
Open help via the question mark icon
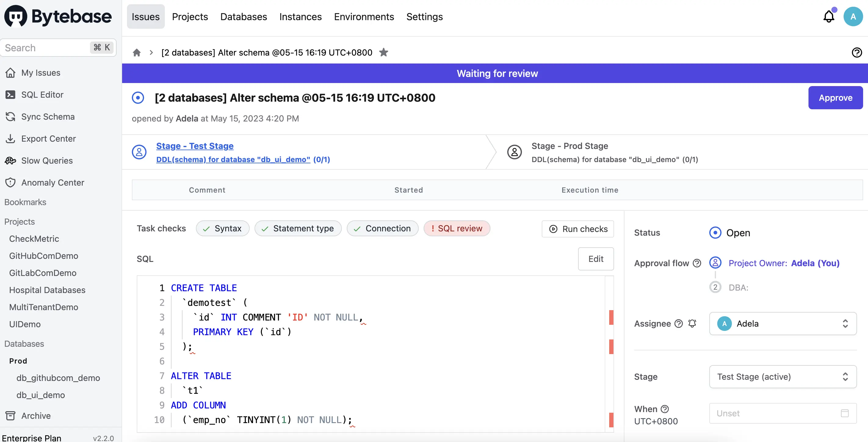[x=857, y=52]
